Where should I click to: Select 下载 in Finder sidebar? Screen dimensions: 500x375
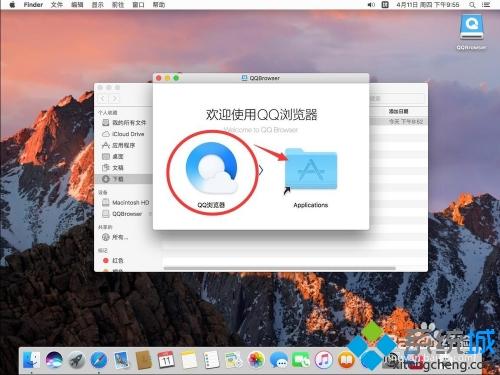tap(123, 179)
